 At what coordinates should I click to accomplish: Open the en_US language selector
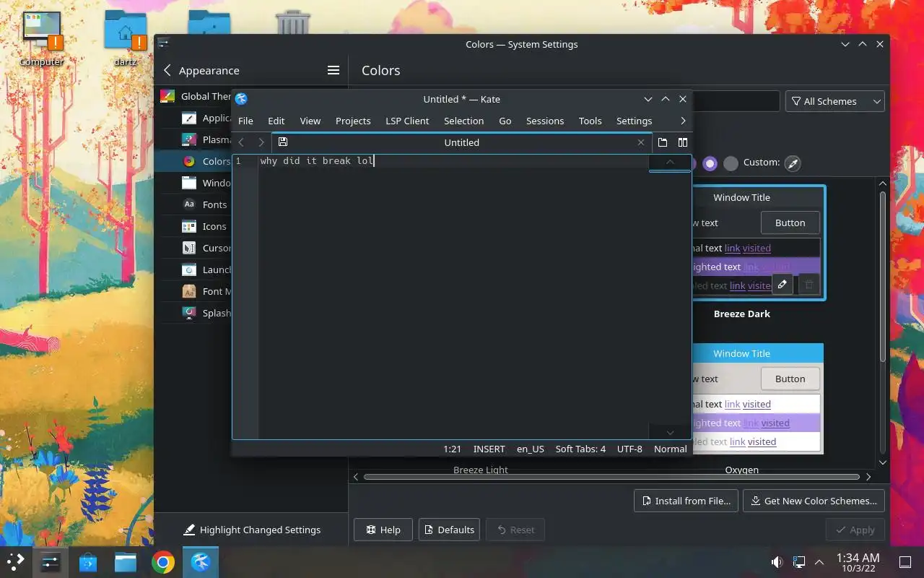pyautogui.click(x=531, y=449)
